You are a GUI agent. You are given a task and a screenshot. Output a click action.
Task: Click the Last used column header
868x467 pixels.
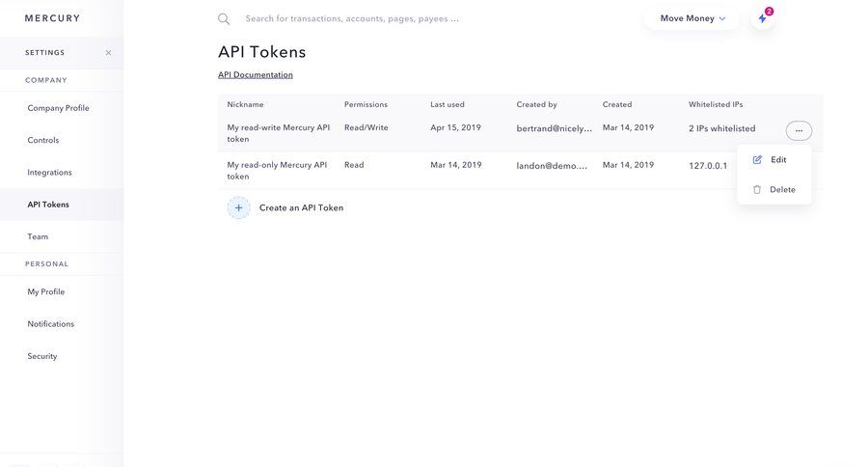tap(448, 104)
